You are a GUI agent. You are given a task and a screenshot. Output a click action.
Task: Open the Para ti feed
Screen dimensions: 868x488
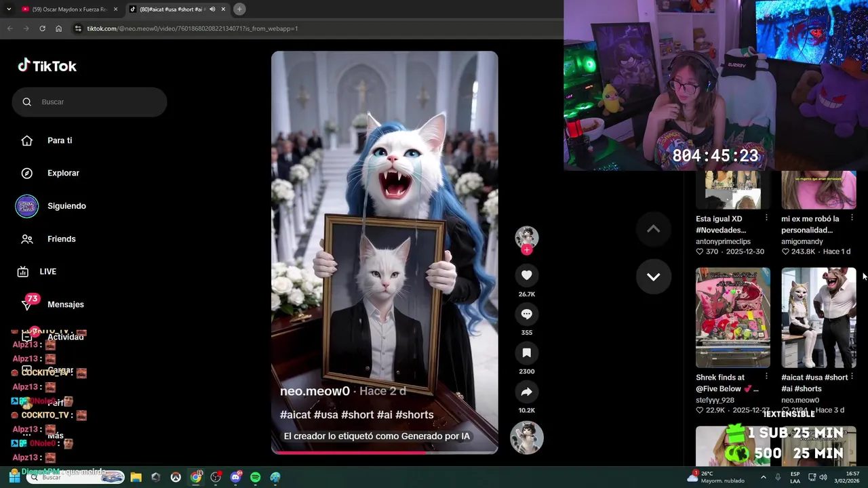[x=60, y=140]
